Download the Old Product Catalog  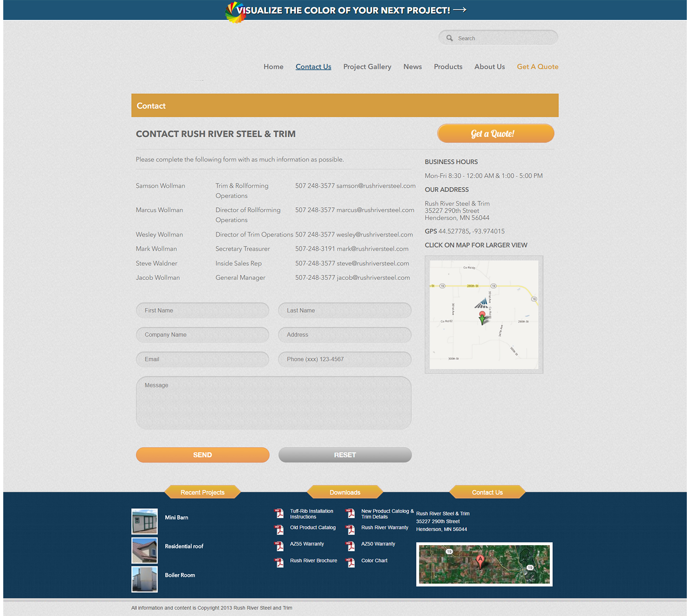[x=313, y=528]
